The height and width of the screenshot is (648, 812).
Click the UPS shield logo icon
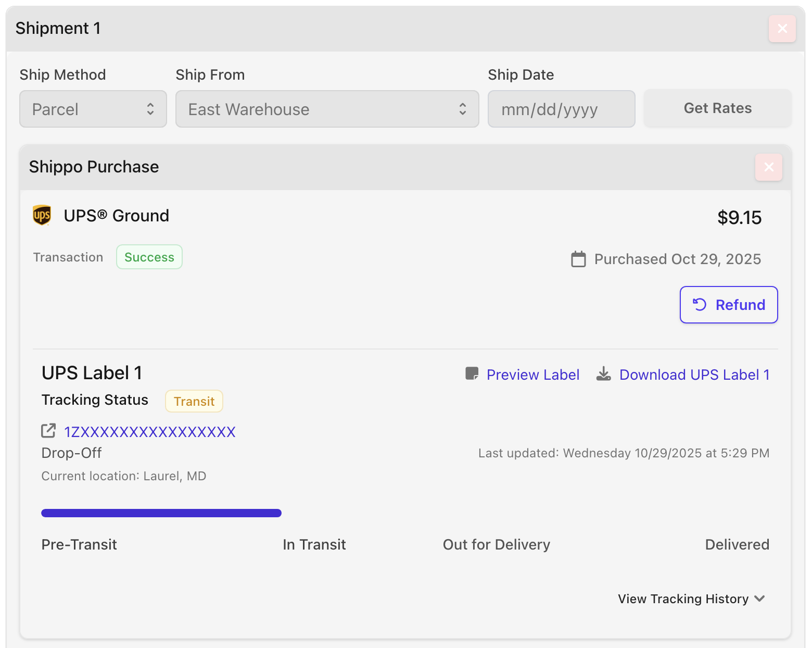pos(42,215)
